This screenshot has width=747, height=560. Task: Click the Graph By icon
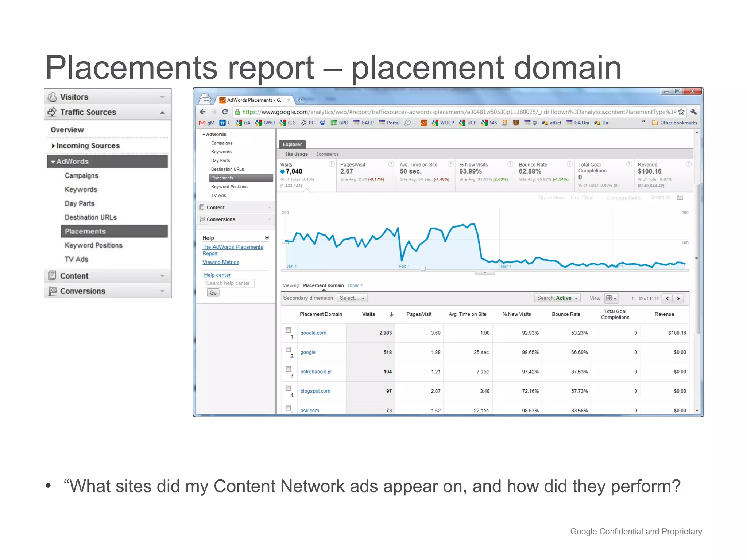coord(680,198)
